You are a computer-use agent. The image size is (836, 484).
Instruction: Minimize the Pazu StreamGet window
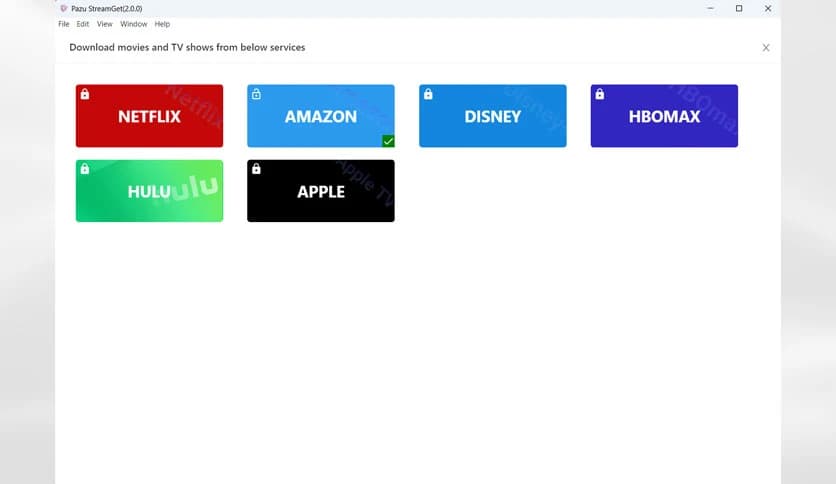(x=710, y=9)
